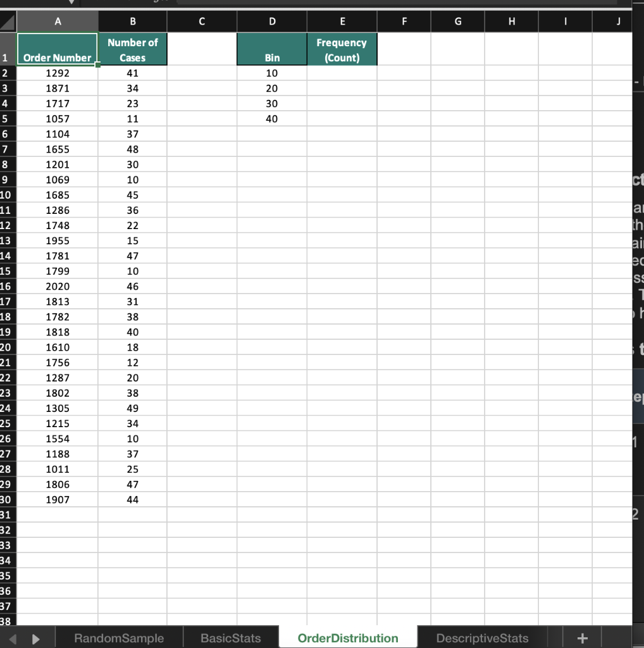Open the BasicStats sheet tab
Screen dimensions: 644x648
[x=231, y=638]
